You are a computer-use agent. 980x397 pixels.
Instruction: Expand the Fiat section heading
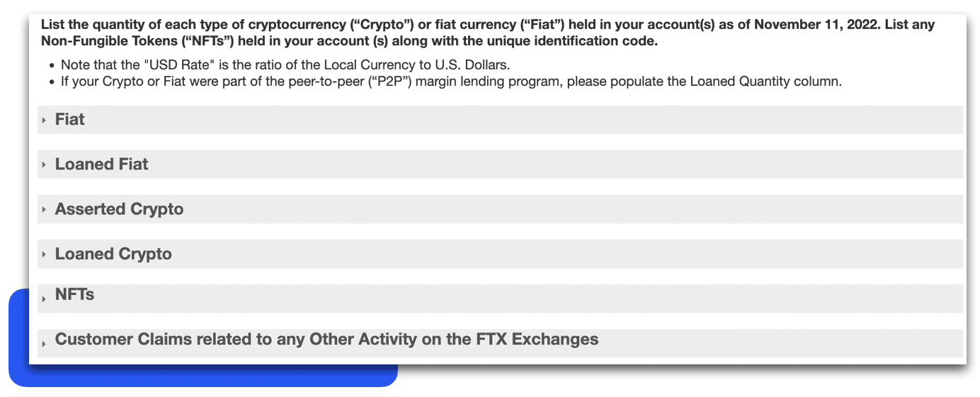coord(69,120)
